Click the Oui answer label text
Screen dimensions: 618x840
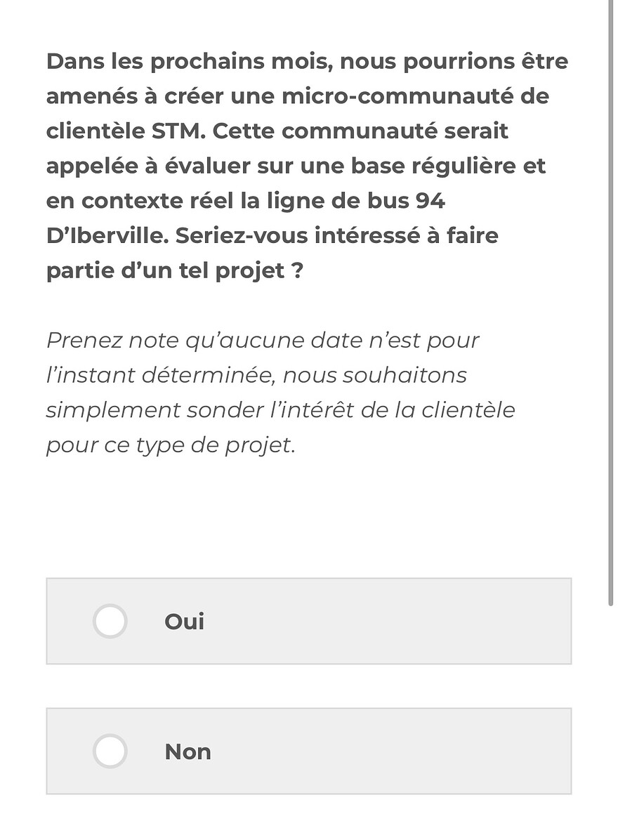click(184, 622)
